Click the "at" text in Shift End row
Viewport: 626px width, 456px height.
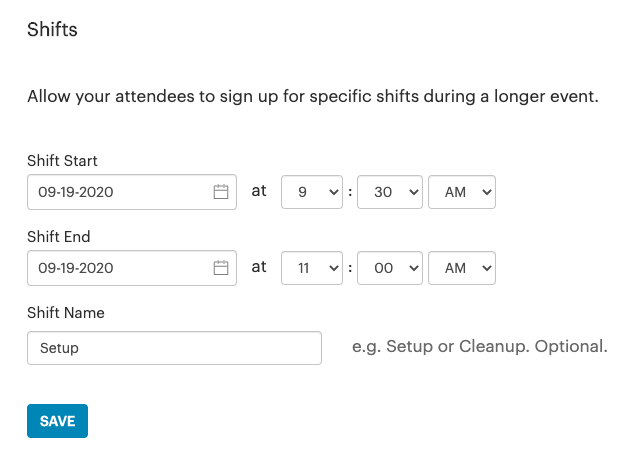[x=259, y=267]
